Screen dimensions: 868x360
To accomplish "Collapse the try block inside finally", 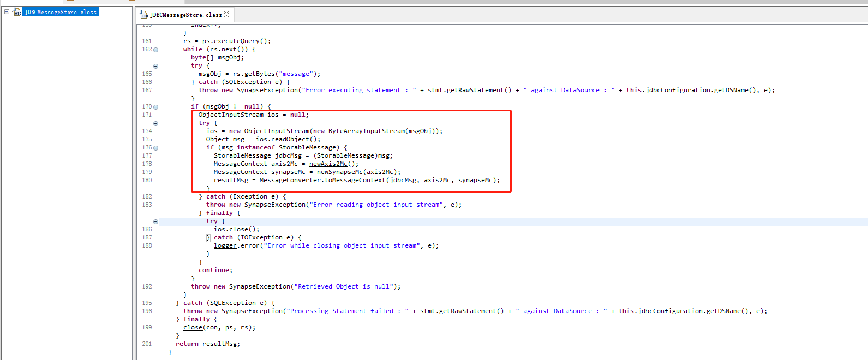I will 155,221.
